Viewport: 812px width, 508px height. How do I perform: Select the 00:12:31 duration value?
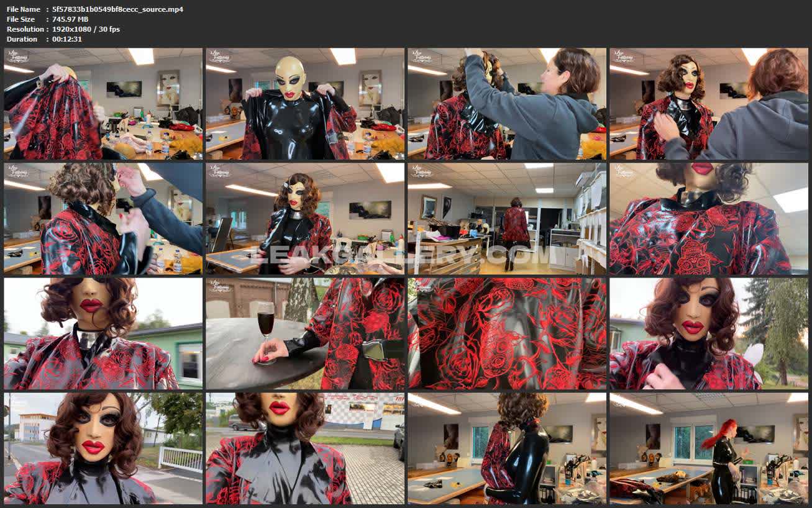pyautogui.click(x=67, y=39)
